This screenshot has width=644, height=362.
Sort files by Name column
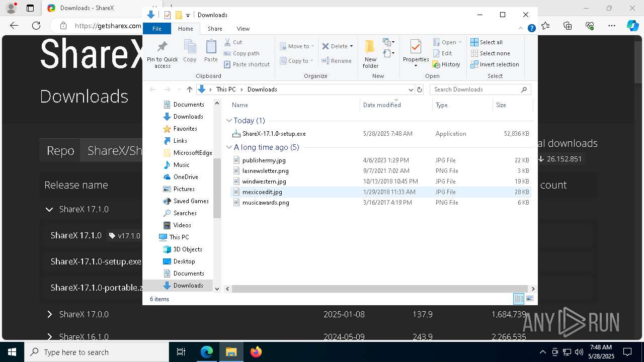click(x=294, y=105)
